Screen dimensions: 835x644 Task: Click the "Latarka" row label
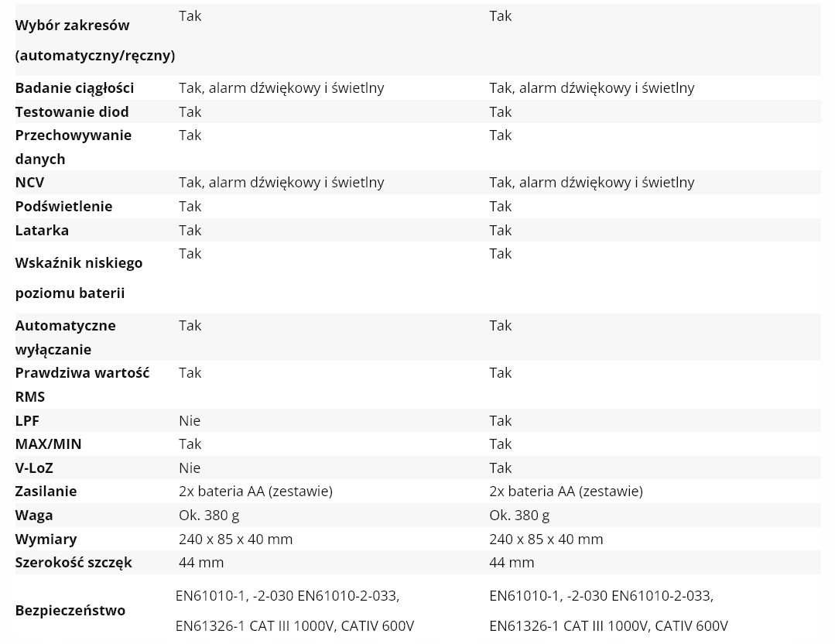coord(42,230)
